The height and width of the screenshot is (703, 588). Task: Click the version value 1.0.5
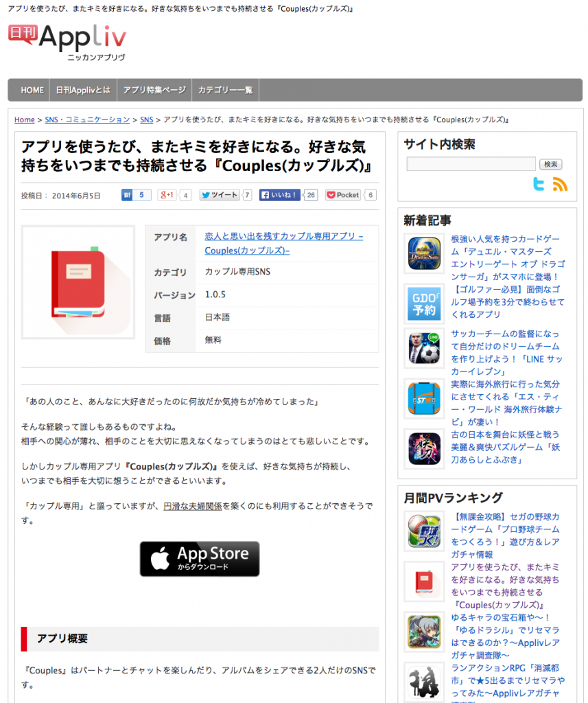[215, 295]
